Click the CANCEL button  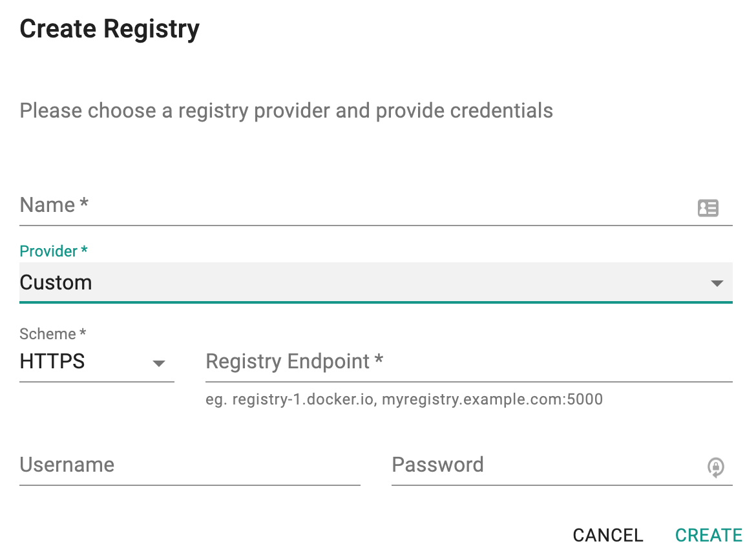607,535
